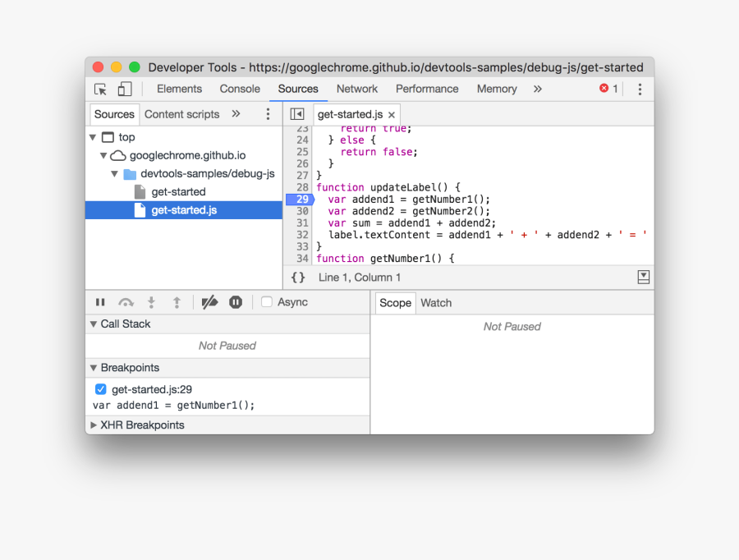Enable the Async checkbox
Image resolution: width=739 pixels, height=560 pixels.
[267, 302]
